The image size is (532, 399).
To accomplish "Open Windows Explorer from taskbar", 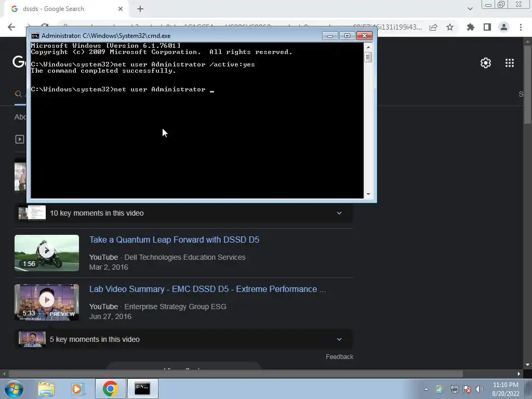I will click(x=46, y=389).
